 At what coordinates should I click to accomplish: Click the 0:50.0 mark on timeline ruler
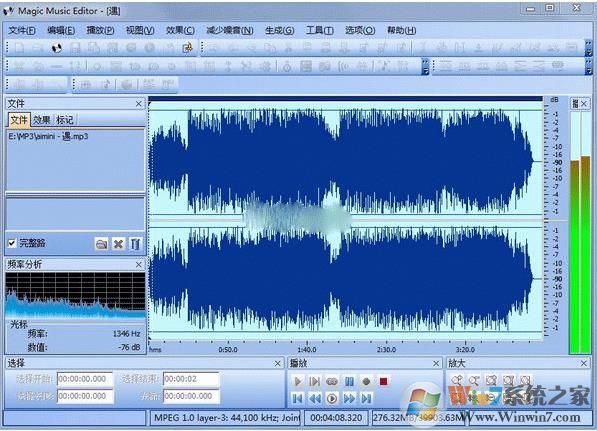pyautogui.click(x=228, y=349)
